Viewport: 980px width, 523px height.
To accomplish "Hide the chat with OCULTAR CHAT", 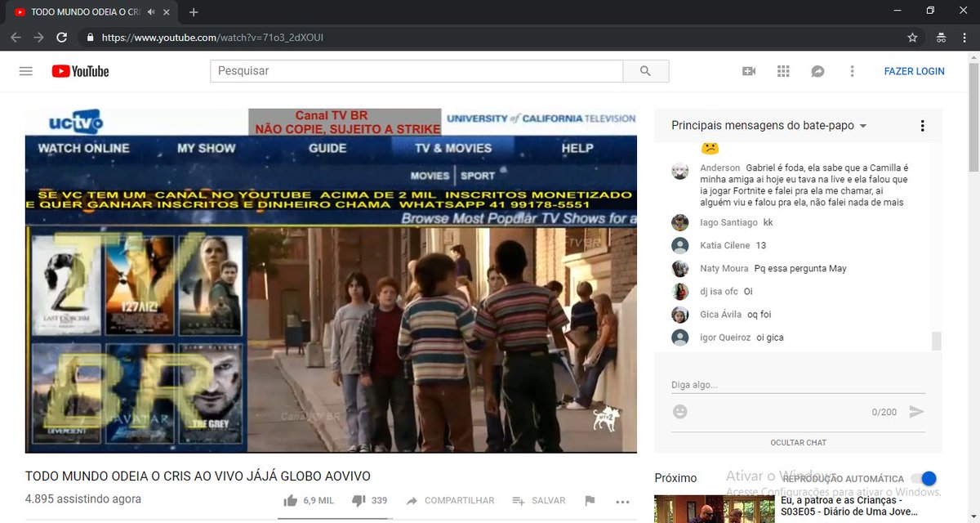I will (798, 442).
